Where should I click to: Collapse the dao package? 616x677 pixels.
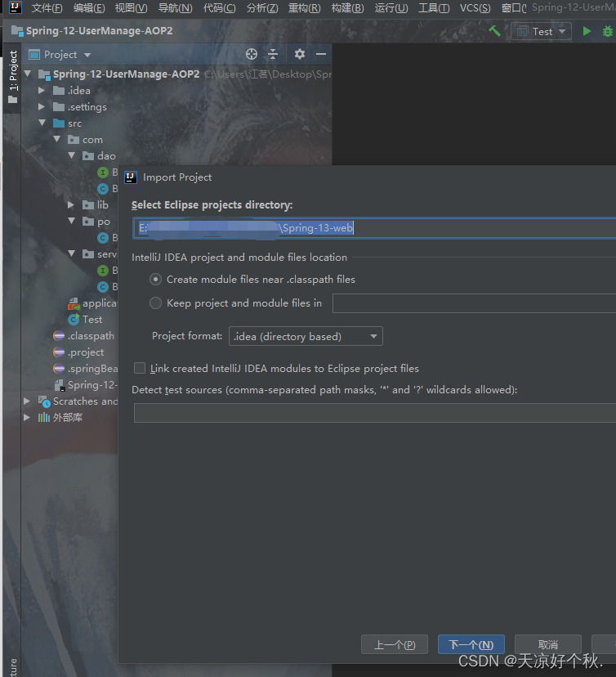72,155
